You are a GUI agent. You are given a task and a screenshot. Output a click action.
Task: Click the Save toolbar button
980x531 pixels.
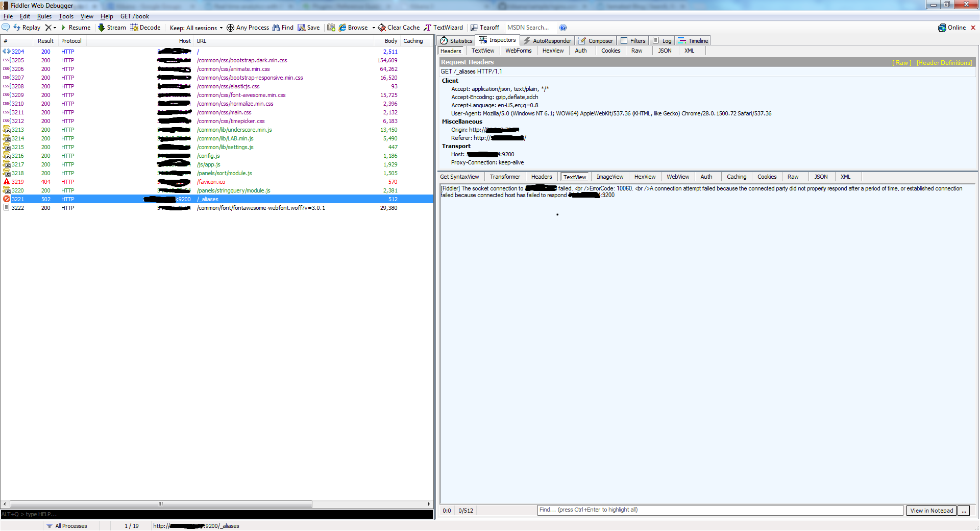309,28
